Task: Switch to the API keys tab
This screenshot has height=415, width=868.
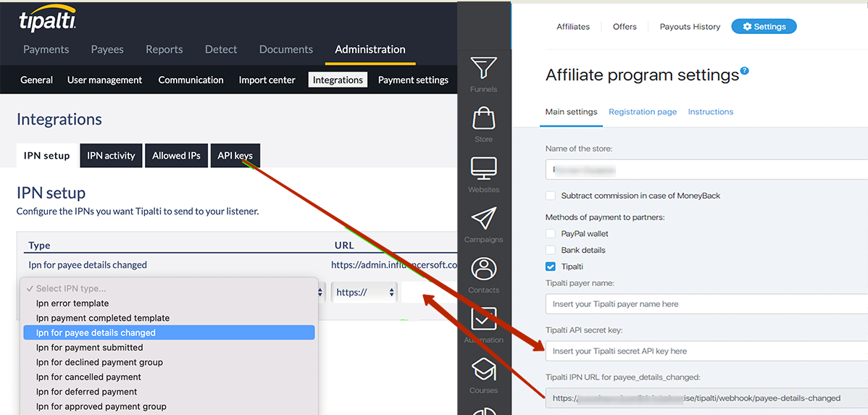Action: coord(235,156)
